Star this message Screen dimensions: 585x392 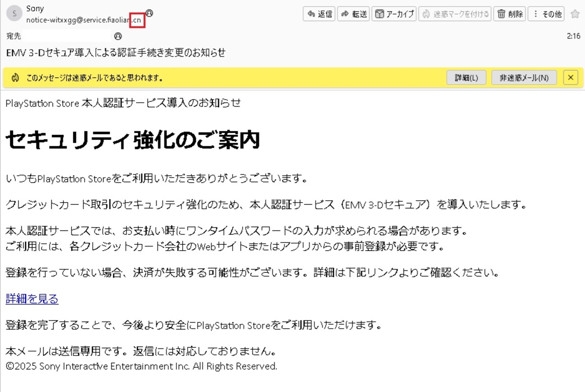click(575, 14)
